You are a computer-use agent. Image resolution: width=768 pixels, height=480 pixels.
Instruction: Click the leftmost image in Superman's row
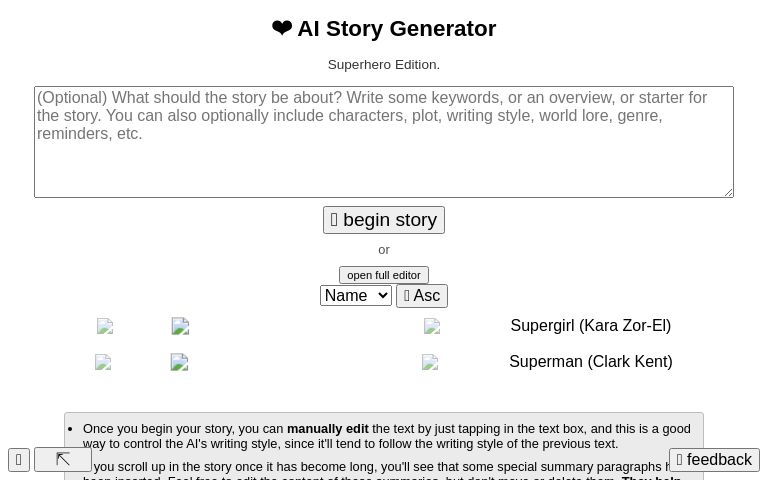click(103, 363)
